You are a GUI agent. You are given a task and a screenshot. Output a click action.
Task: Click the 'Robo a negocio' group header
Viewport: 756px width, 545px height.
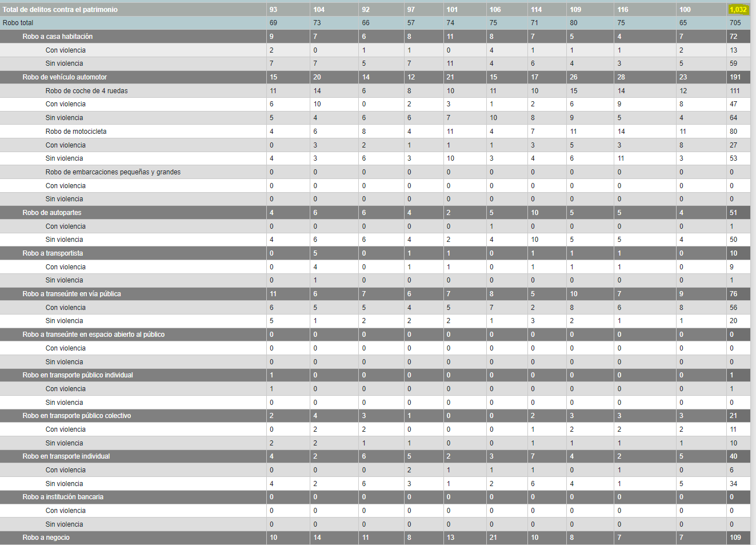click(x=46, y=538)
